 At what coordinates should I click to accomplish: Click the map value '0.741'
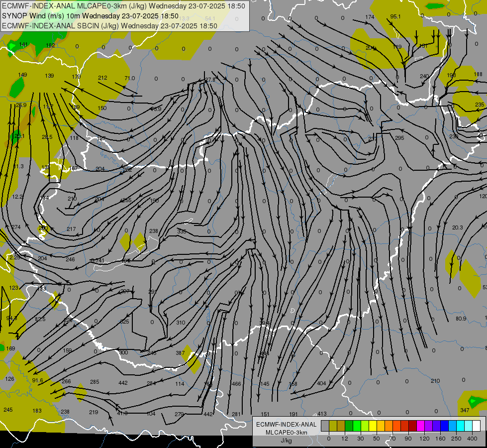click(x=98, y=260)
